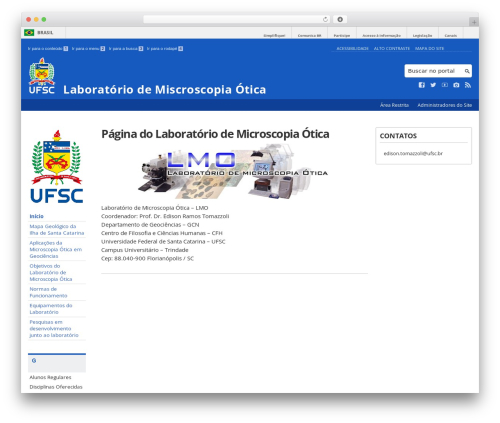Click the text 'Coordenador: Prof. Dr. Edison Ramos Tomazzoli'

(x=165, y=216)
